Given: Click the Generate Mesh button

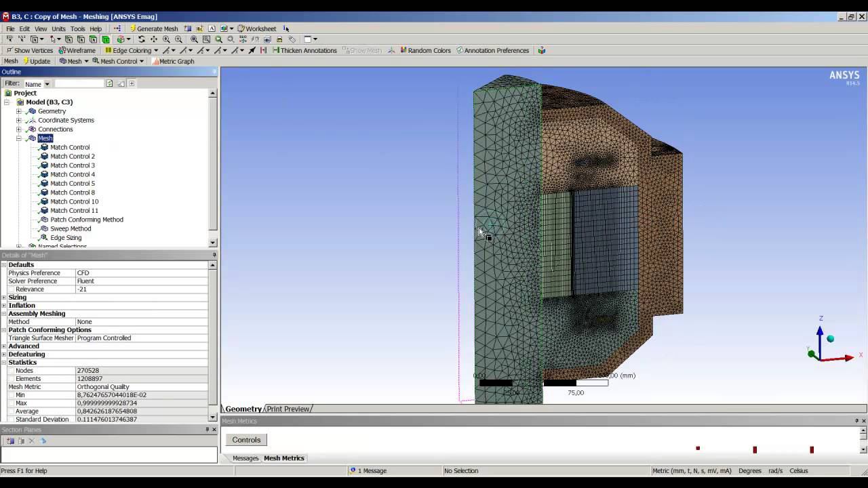Looking at the screenshot, I should 153,28.
